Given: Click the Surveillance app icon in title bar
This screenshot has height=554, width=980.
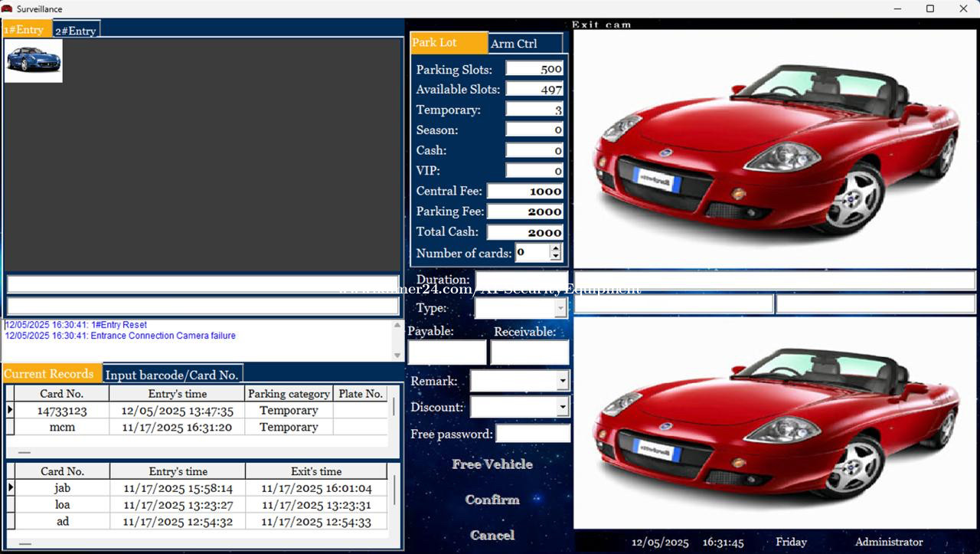Looking at the screenshot, I should 8,8.
